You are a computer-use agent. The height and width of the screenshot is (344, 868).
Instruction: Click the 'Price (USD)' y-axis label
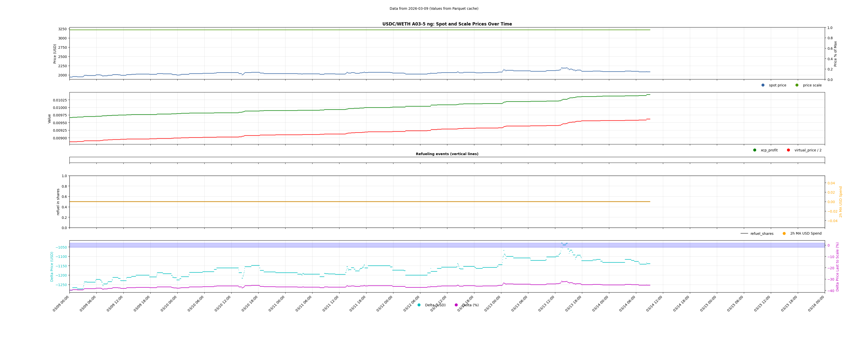55,54
